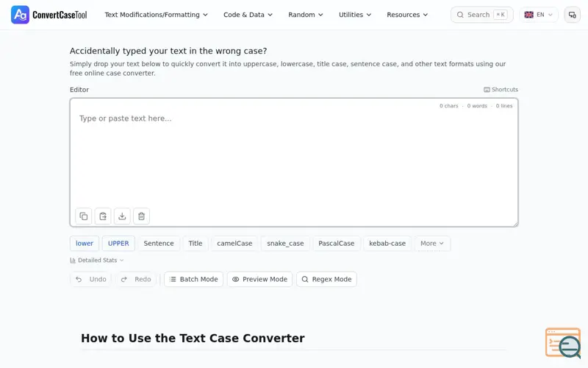Open the Utilities menu

[x=355, y=15]
